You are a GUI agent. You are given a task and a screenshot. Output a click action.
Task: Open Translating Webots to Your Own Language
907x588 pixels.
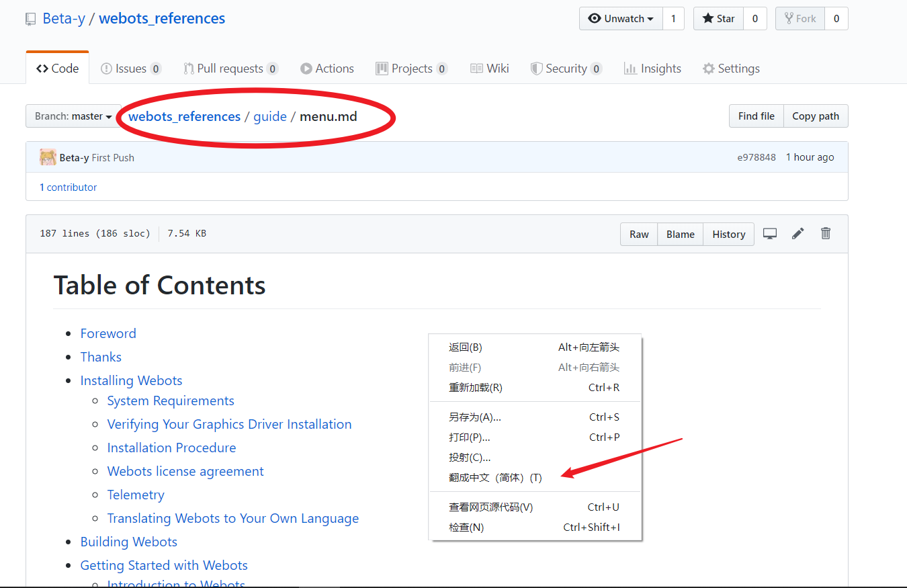point(233,518)
